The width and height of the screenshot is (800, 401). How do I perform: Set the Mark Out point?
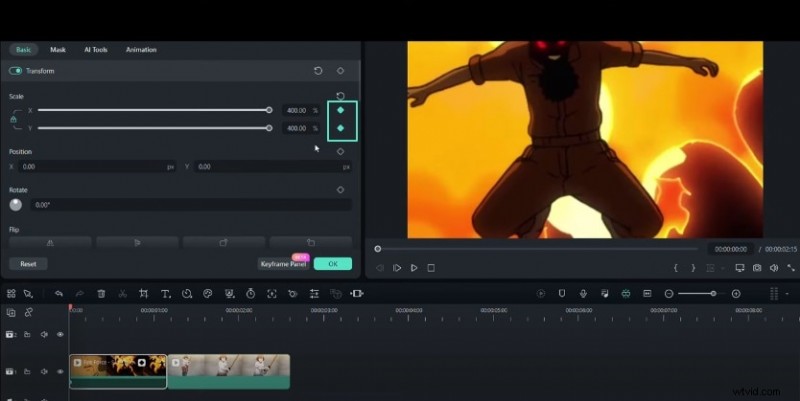click(x=693, y=268)
